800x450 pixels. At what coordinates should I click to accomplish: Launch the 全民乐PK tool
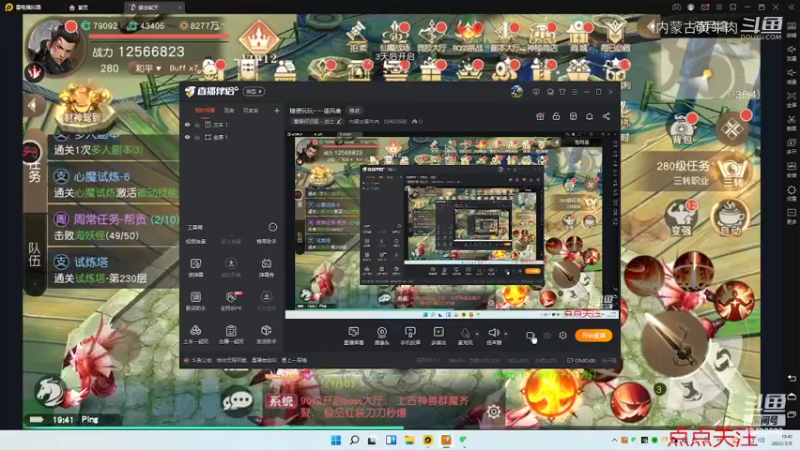231,301
